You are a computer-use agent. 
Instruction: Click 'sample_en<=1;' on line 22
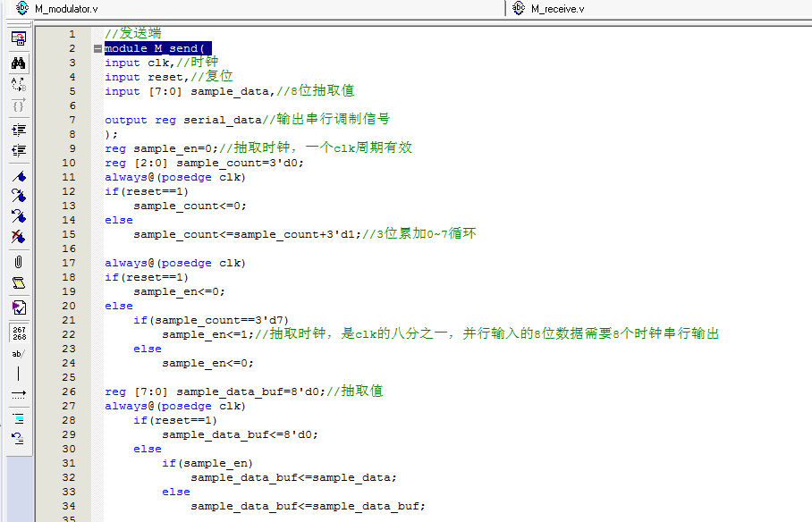point(208,334)
